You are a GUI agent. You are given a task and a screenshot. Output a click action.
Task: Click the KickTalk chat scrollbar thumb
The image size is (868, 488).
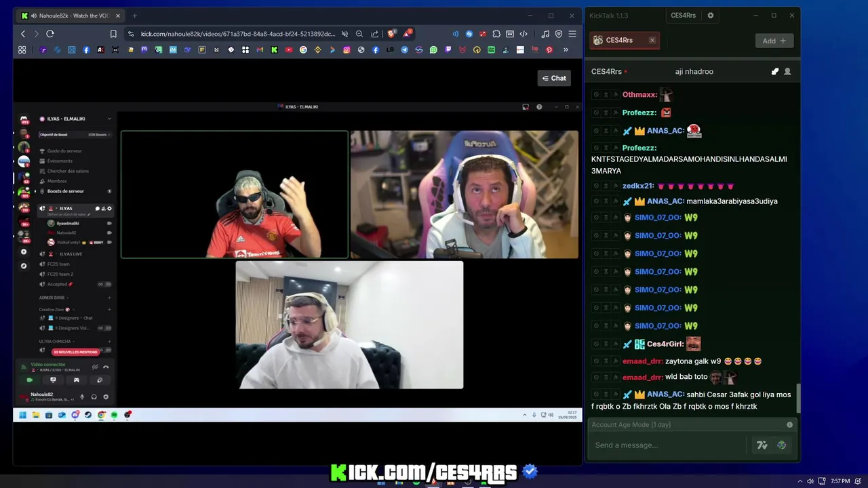(798, 398)
